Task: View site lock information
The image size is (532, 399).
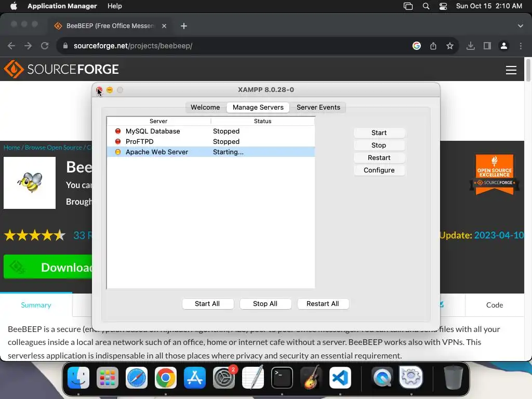Action: (x=65, y=46)
